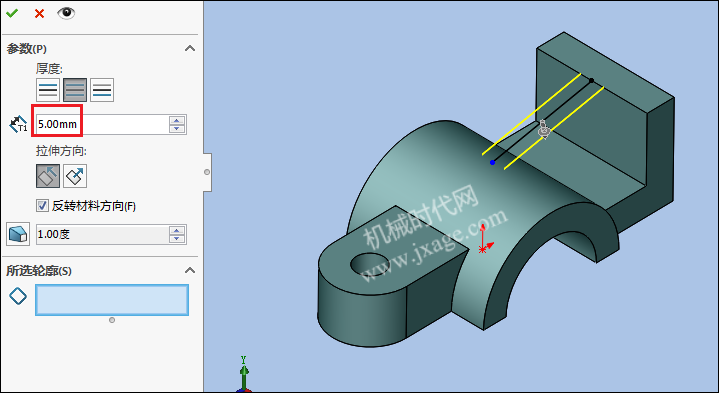Confirm the rib with green checkmark
The image size is (719, 393).
click(x=12, y=13)
